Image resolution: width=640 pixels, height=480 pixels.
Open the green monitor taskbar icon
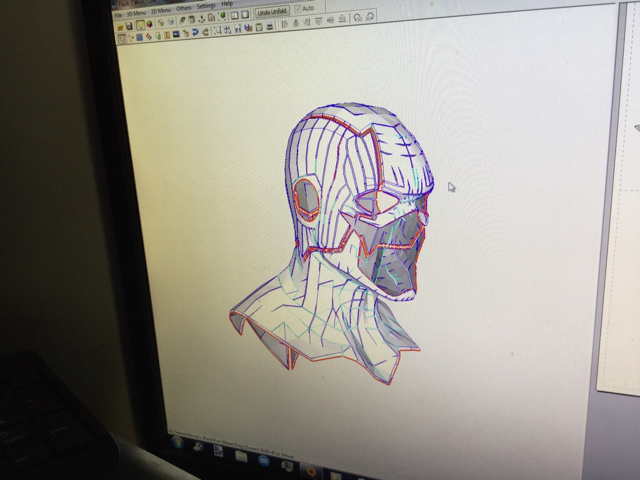click(287, 465)
